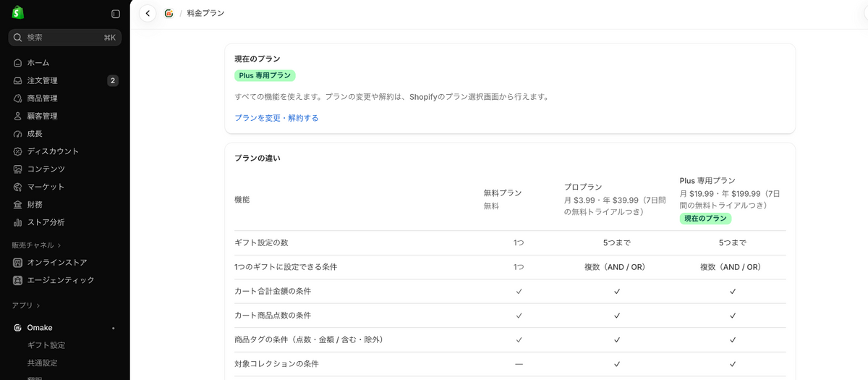The image size is (868, 380).
Task: Click the 財務 bank icon
Action: 18,205
